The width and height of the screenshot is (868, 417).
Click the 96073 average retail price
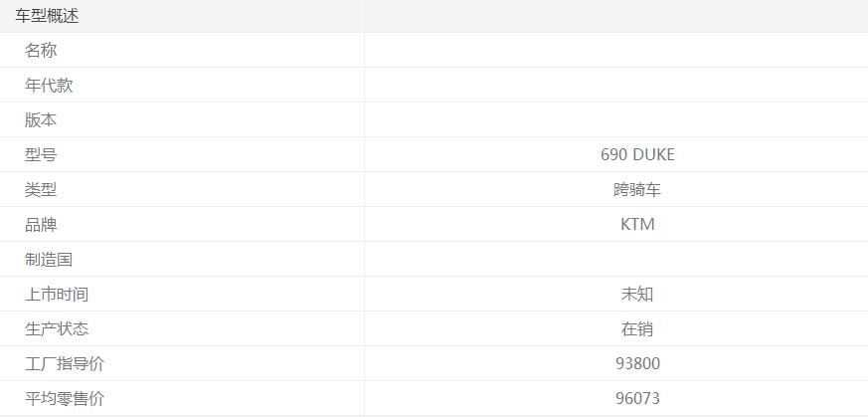(x=637, y=399)
